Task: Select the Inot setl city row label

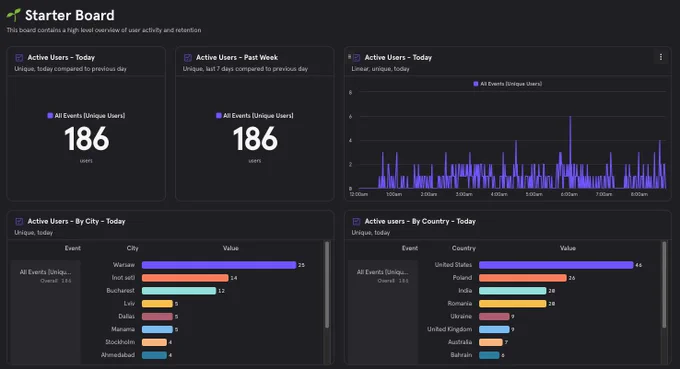Action: click(x=123, y=278)
